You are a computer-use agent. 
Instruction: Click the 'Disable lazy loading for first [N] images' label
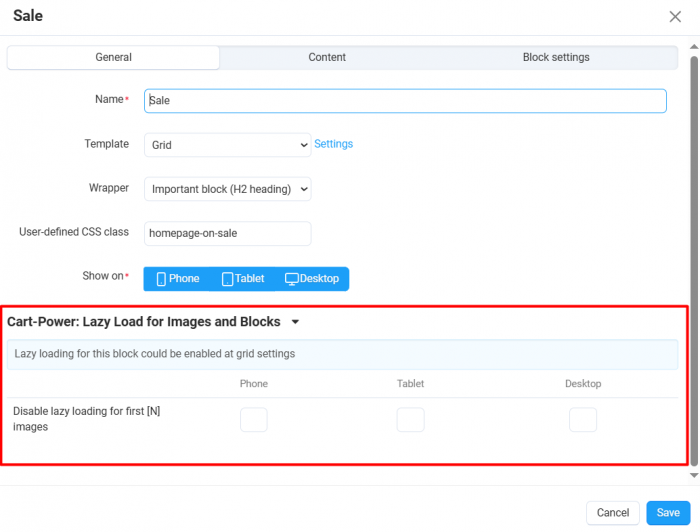(87, 419)
